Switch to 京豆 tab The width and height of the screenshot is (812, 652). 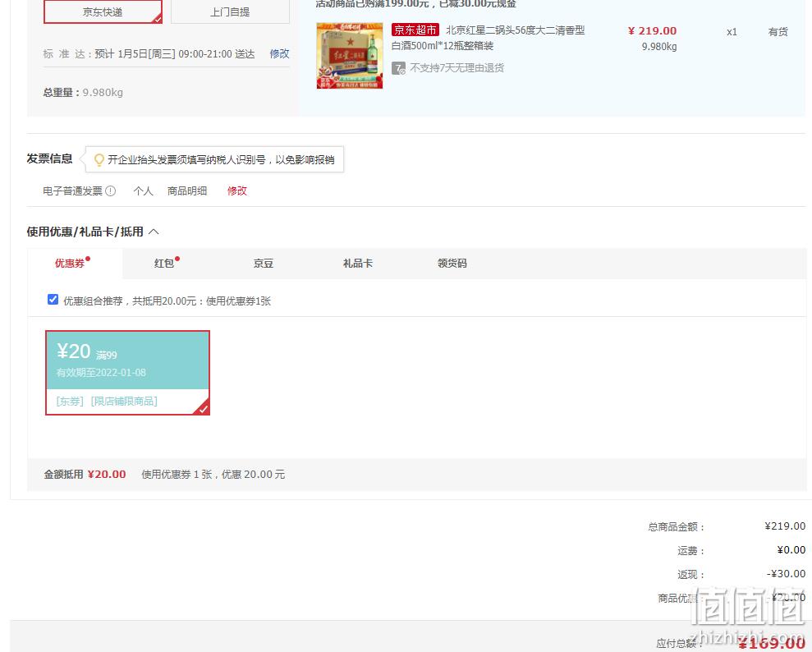tap(263, 264)
